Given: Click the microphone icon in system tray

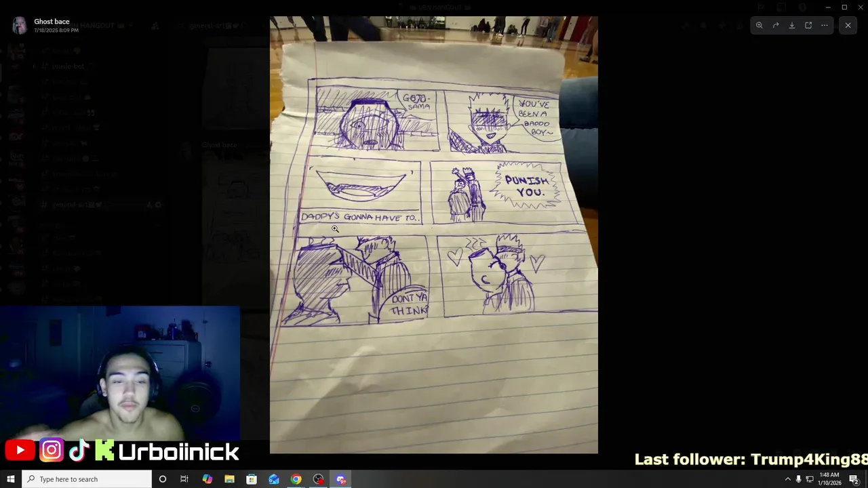Looking at the screenshot, I should (799, 479).
